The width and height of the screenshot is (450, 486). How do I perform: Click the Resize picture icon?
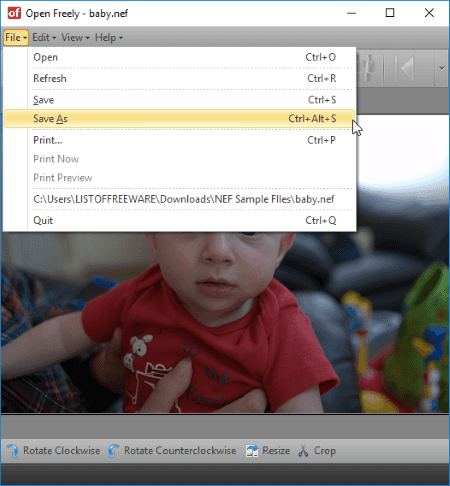[252, 451]
